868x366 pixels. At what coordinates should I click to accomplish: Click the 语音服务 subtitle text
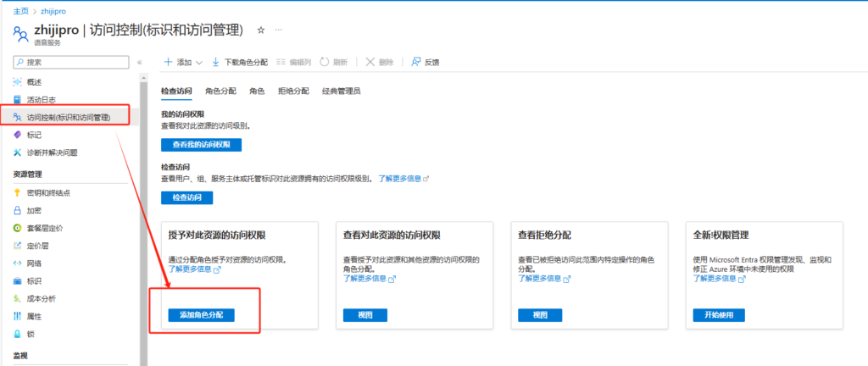pyautogui.click(x=47, y=42)
